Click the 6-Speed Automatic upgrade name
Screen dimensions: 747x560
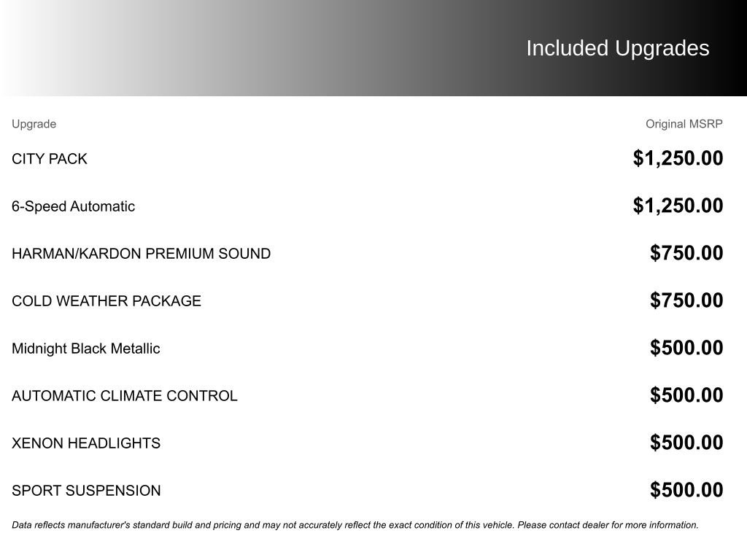pos(73,206)
